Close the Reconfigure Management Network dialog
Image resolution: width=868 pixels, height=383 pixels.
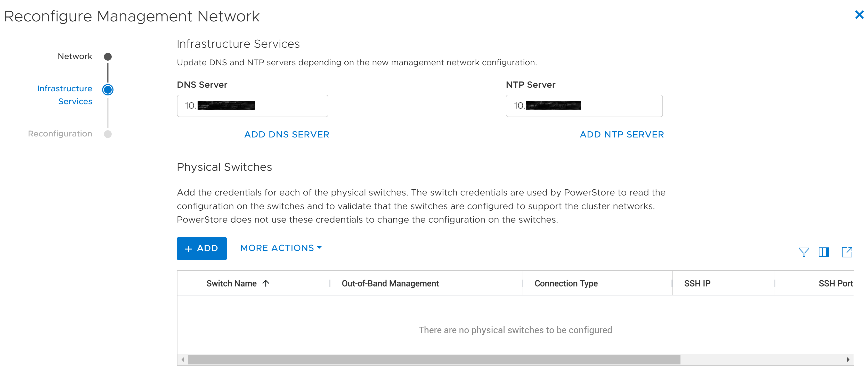click(859, 15)
